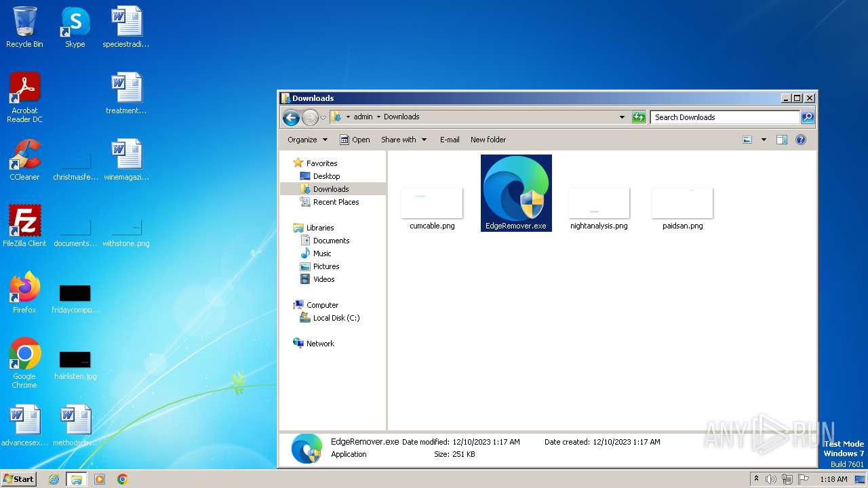Image resolution: width=868 pixels, height=488 pixels.
Task: Select the EdgeRemover.exe file
Action: click(x=516, y=193)
